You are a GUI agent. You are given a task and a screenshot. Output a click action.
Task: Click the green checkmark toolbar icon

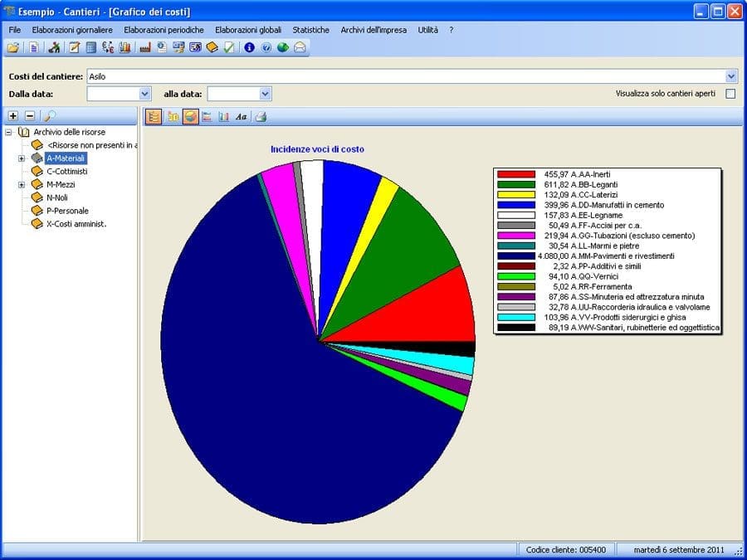[229, 47]
